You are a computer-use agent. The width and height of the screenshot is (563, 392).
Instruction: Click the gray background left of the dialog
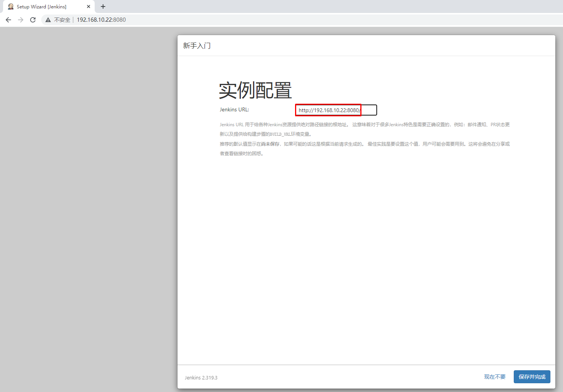[x=88, y=191]
